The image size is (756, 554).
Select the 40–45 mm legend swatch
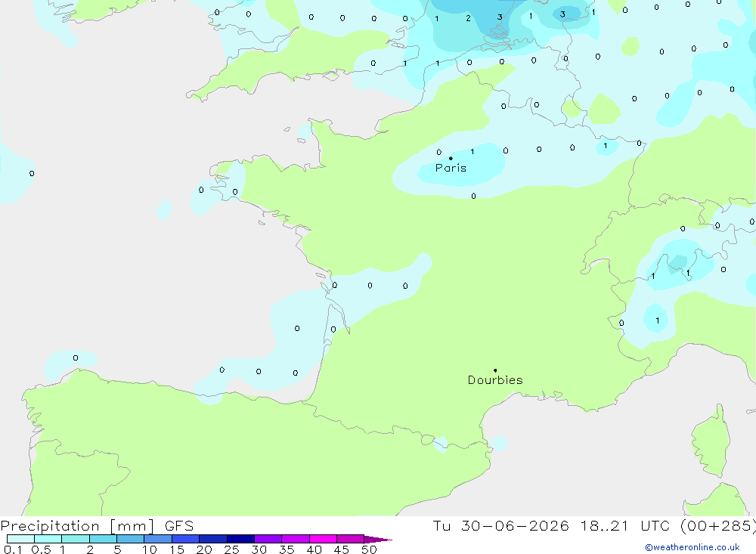pos(323,539)
